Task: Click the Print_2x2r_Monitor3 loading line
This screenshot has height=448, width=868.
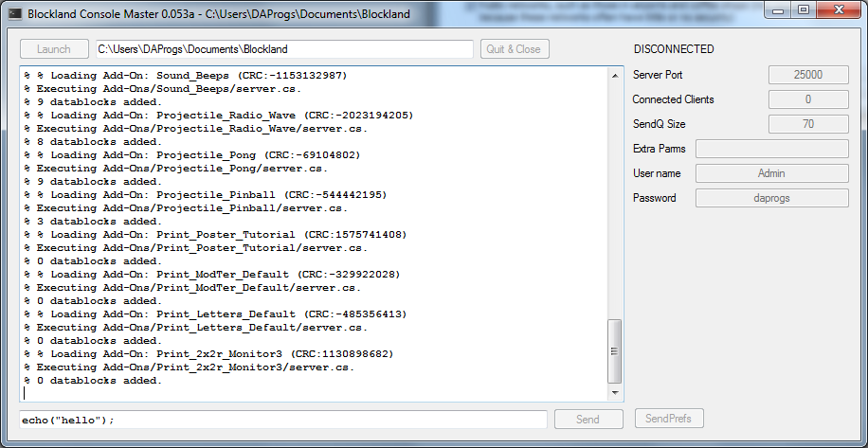Action: pos(208,354)
